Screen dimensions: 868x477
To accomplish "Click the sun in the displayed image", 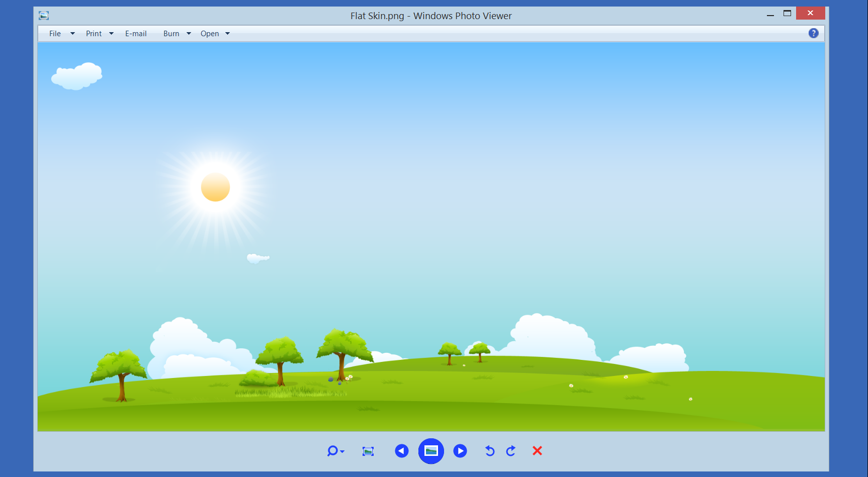I will pyautogui.click(x=215, y=187).
